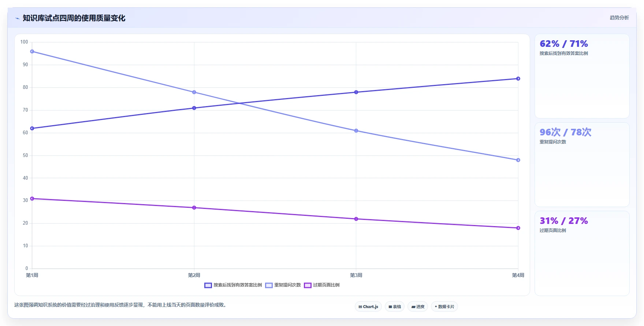
Task: Select the 第4周 point on 搜索后找到有效答案比例 line
Action: click(x=518, y=79)
